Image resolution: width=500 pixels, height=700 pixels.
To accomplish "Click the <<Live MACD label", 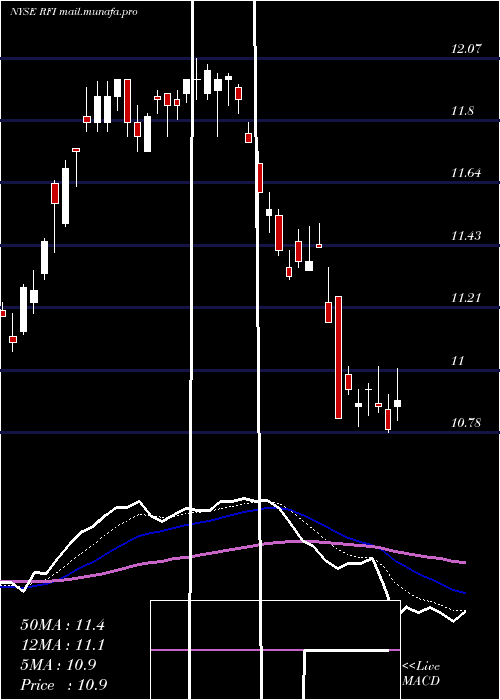I will coord(421,674).
